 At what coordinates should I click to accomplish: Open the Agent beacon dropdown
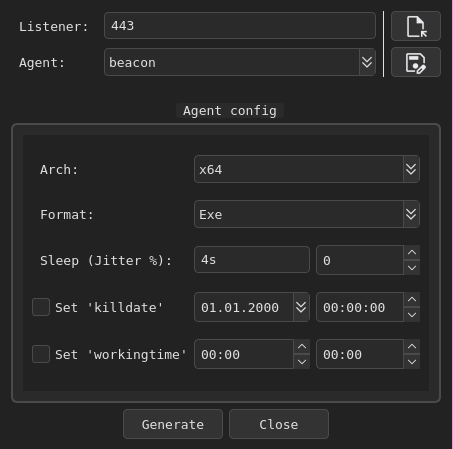tap(367, 62)
